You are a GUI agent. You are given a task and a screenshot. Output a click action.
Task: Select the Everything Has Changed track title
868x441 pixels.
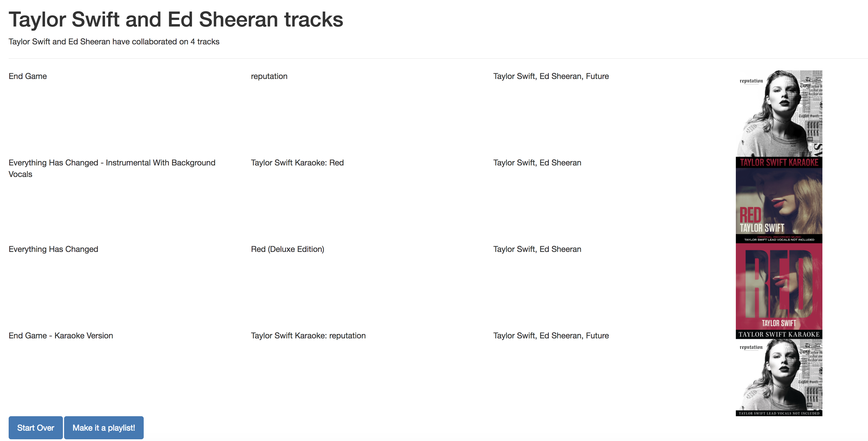coord(53,249)
